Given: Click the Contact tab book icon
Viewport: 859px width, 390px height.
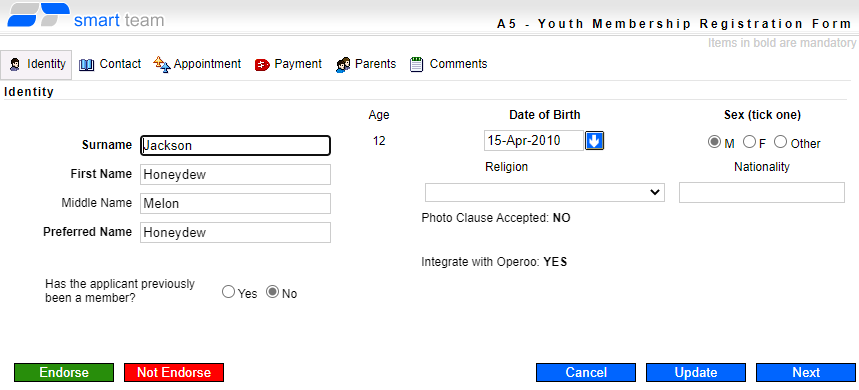Looking at the screenshot, I should [x=87, y=65].
